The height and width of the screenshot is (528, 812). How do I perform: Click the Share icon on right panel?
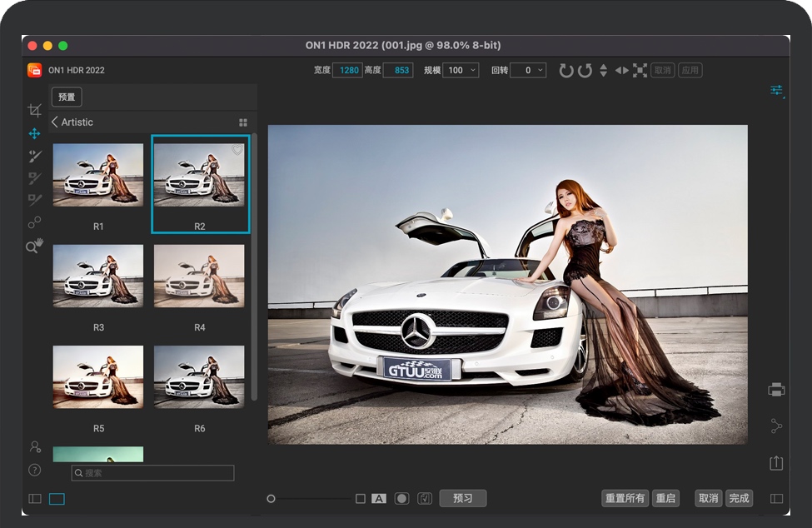click(x=776, y=426)
